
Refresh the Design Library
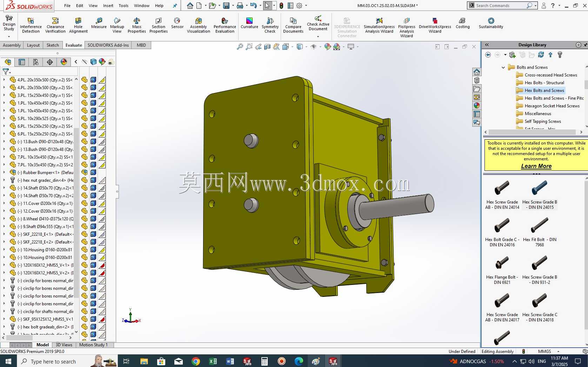tap(541, 55)
